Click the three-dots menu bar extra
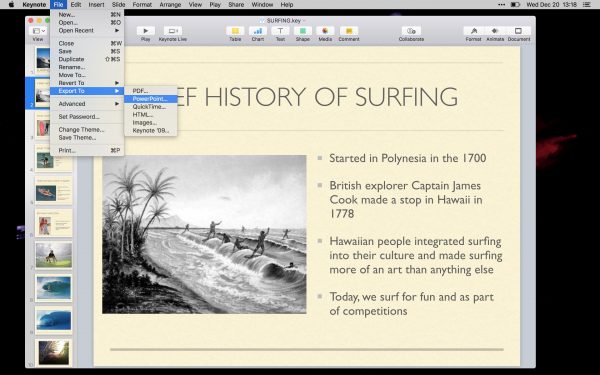600x375 pixels. coord(501,5)
